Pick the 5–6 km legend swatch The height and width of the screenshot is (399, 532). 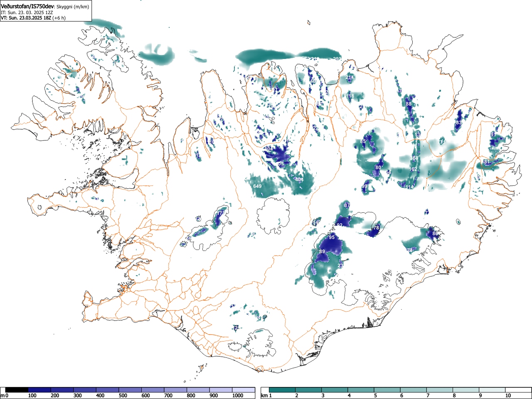387,390
